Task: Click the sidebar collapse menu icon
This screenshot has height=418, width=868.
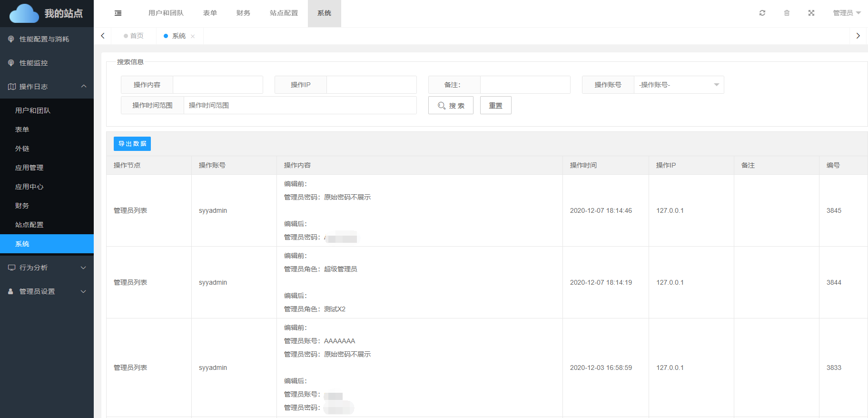Action: (118, 13)
